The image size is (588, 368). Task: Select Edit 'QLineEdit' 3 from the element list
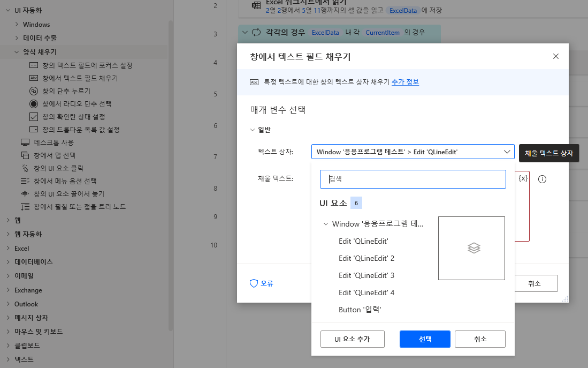click(x=368, y=275)
